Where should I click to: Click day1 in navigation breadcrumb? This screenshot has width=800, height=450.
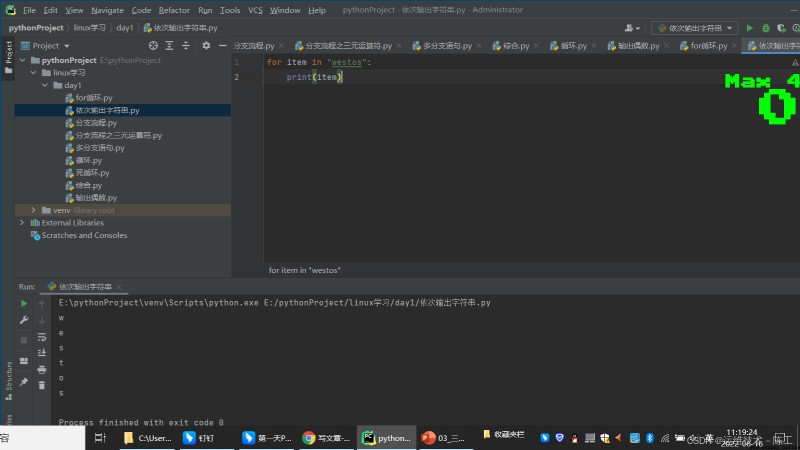124,28
